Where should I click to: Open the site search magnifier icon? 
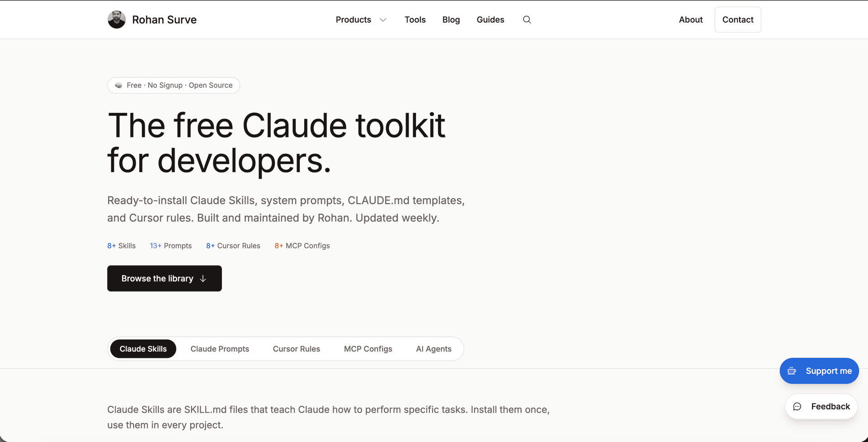click(527, 19)
